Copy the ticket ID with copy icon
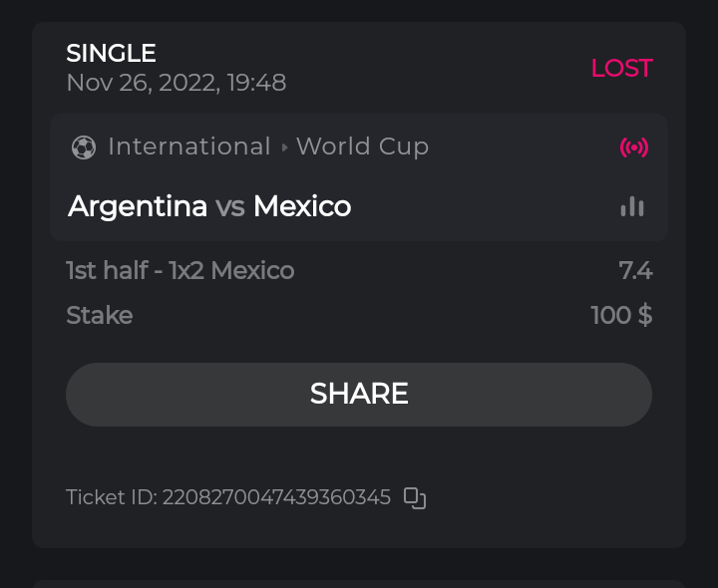Screen dimensions: 718x588 [415, 497]
